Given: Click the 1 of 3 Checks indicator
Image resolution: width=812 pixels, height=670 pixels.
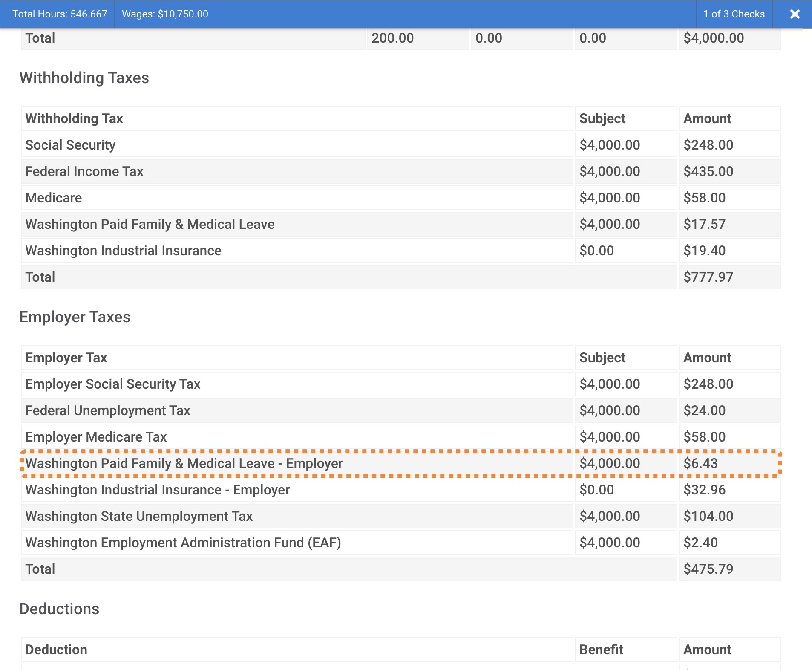Looking at the screenshot, I should [734, 14].
